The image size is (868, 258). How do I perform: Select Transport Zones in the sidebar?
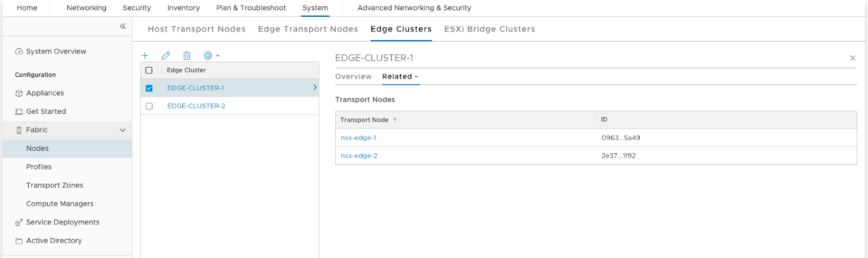click(x=55, y=185)
